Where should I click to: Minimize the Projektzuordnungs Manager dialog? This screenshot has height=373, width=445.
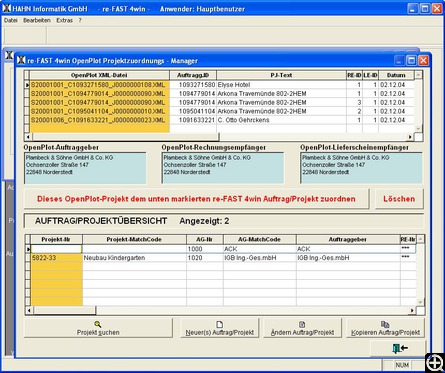pyautogui.click(x=400, y=60)
